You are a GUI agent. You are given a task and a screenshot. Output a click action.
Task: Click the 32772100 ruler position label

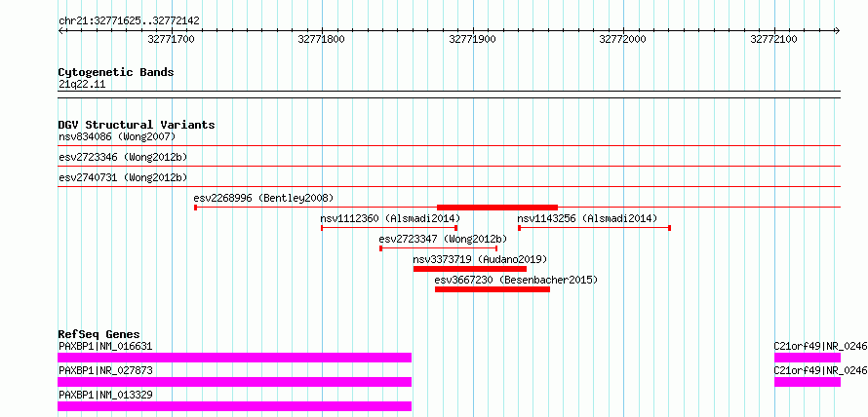(774, 39)
